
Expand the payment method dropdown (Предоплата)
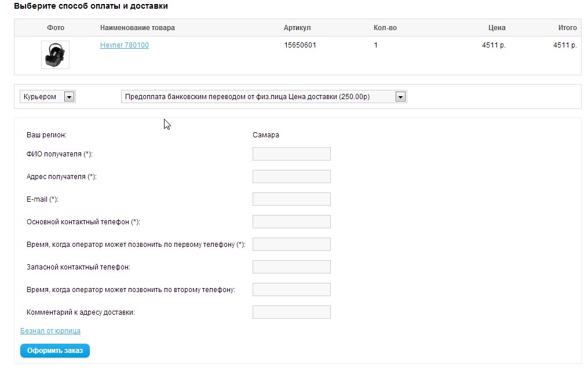point(264,97)
